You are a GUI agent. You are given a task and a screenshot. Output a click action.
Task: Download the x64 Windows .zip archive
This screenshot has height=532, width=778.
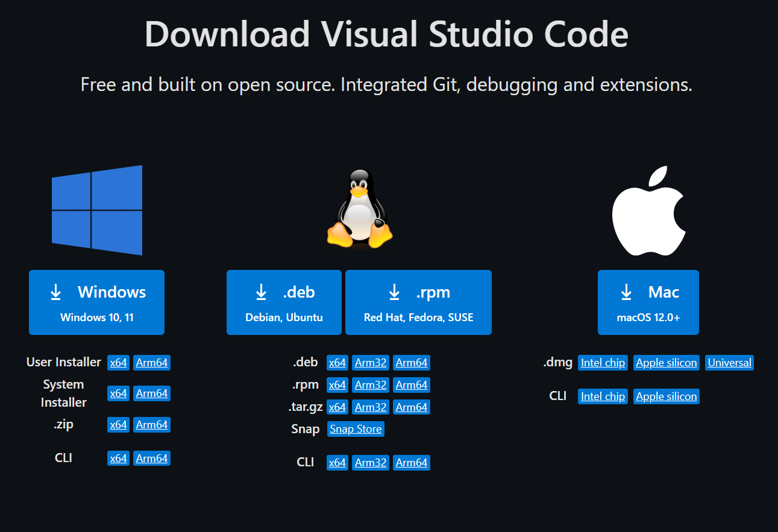(x=118, y=424)
